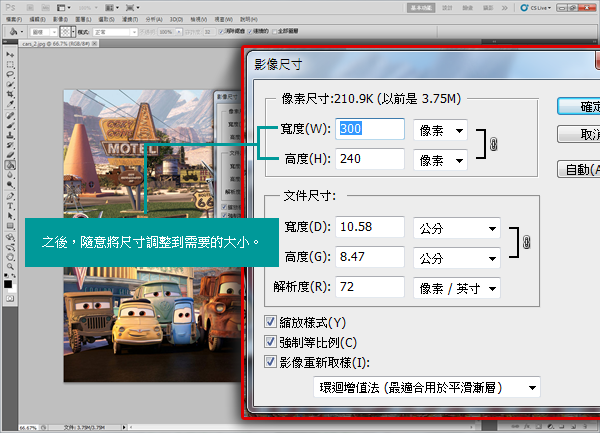Select the Pen tool
The image size is (600, 433).
10,196
